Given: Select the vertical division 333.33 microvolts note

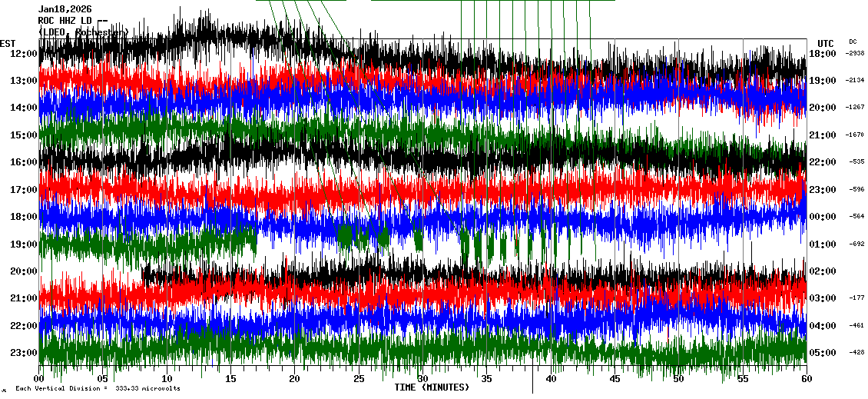Looking at the screenshot, I should [98, 388].
